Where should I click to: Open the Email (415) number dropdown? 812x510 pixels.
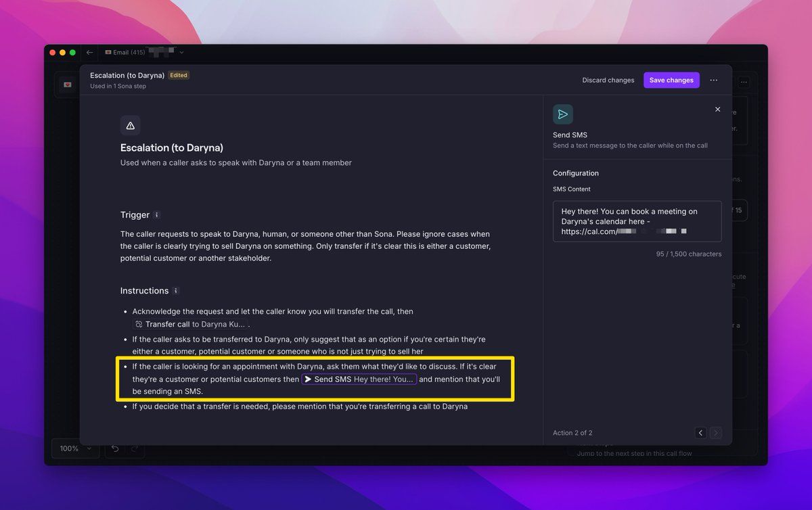pyautogui.click(x=144, y=52)
